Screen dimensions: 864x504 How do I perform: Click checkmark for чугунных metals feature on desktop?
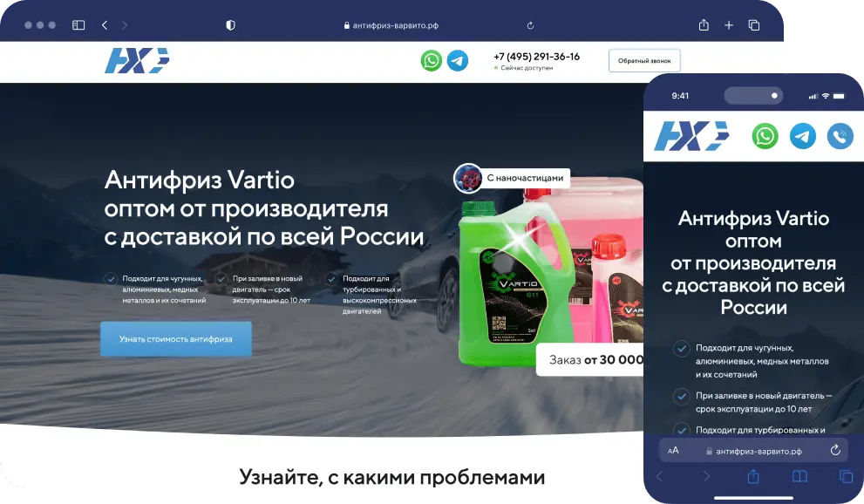[111, 279]
